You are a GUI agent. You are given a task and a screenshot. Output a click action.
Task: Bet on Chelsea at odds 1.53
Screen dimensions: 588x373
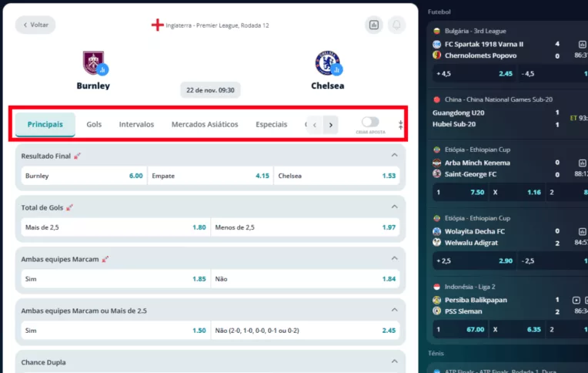point(336,176)
